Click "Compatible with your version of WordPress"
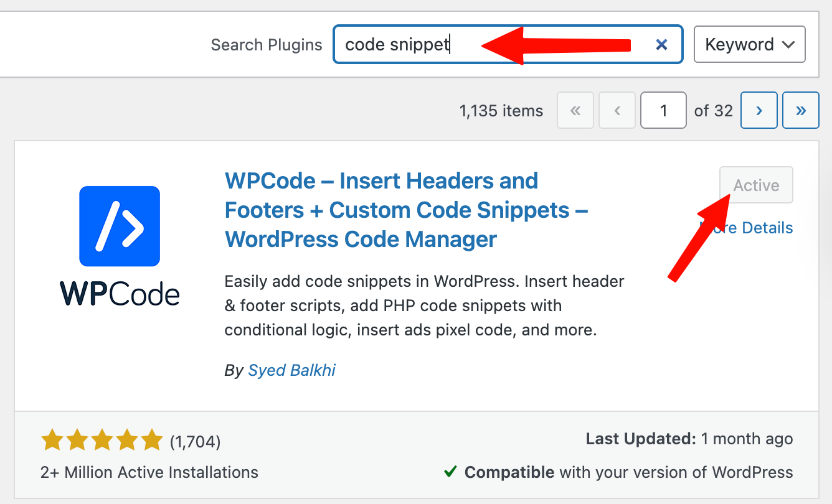The image size is (832, 504). [629, 472]
